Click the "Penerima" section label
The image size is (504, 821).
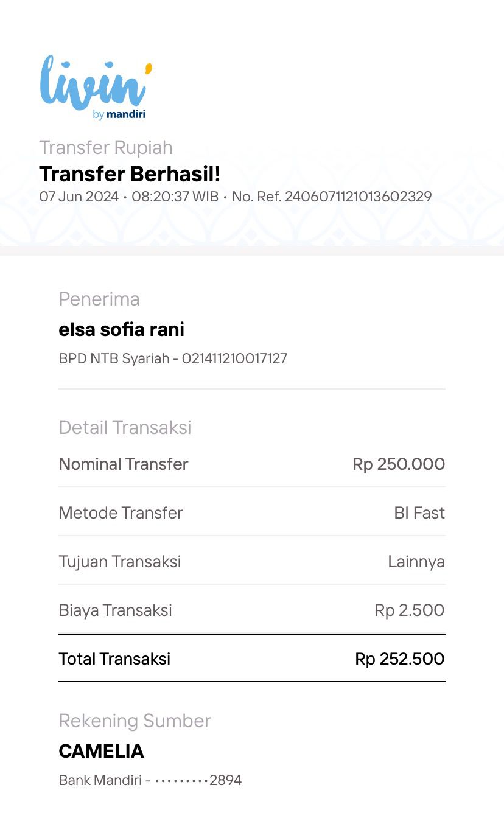click(99, 299)
